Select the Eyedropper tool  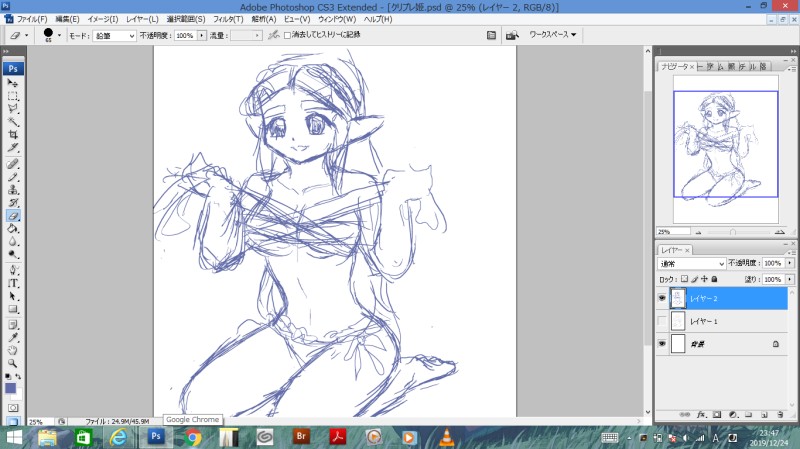click(x=13, y=338)
